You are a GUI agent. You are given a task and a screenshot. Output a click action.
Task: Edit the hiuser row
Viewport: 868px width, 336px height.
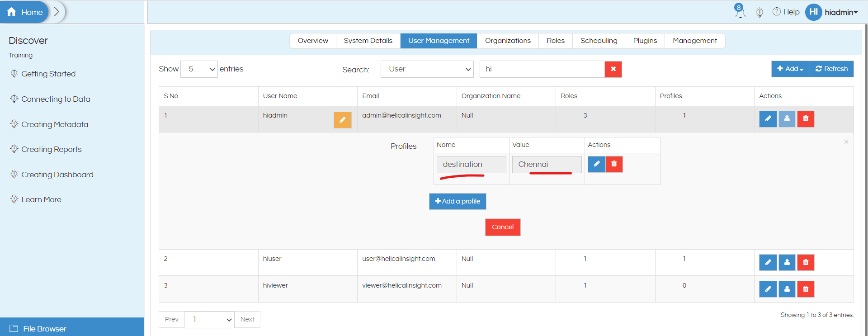click(x=768, y=262)
